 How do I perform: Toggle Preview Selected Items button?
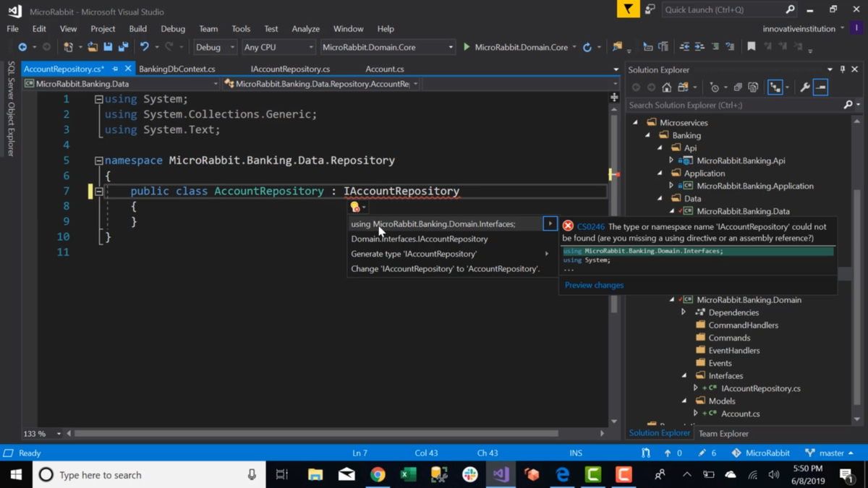[x=820, y=87]
